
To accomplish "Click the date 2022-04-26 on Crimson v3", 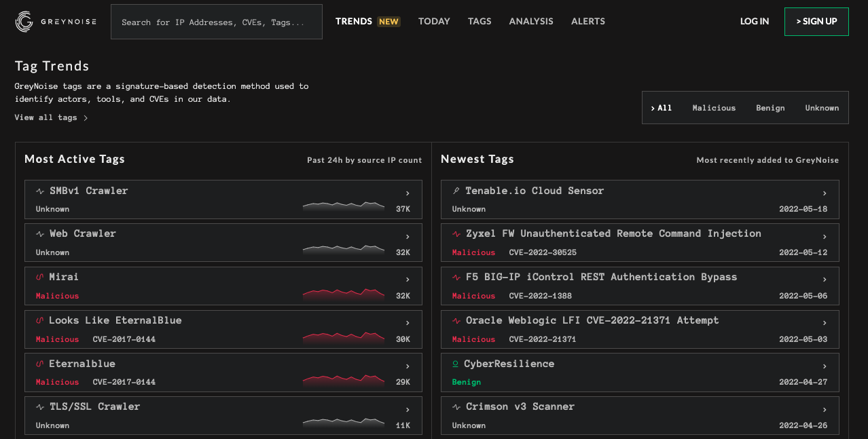I will click(x=803, y=425).
